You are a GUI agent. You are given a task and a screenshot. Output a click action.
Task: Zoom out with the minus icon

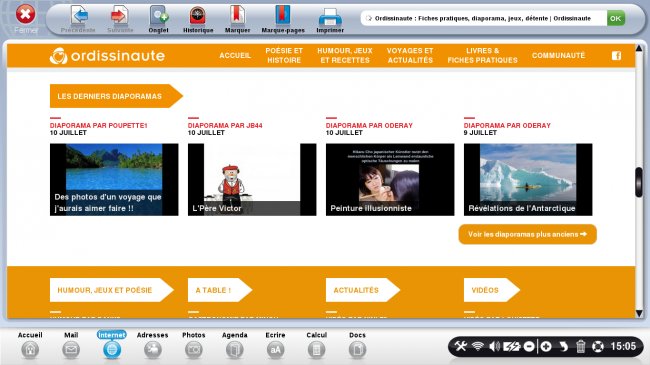coord(529,346)
